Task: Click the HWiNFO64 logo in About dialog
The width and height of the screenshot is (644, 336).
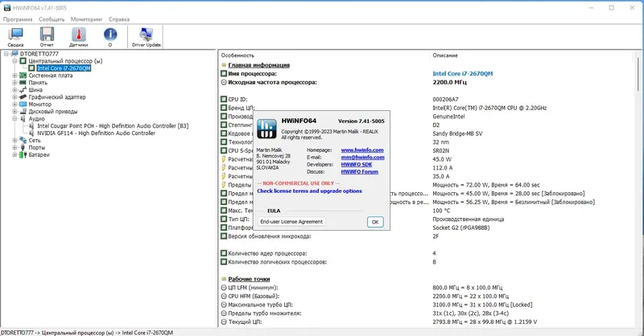Action: pos(266,129)
